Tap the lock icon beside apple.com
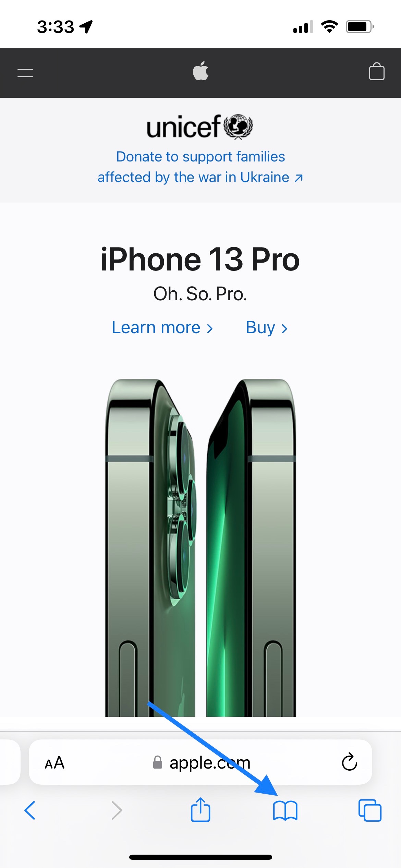 tap(157, 762)
